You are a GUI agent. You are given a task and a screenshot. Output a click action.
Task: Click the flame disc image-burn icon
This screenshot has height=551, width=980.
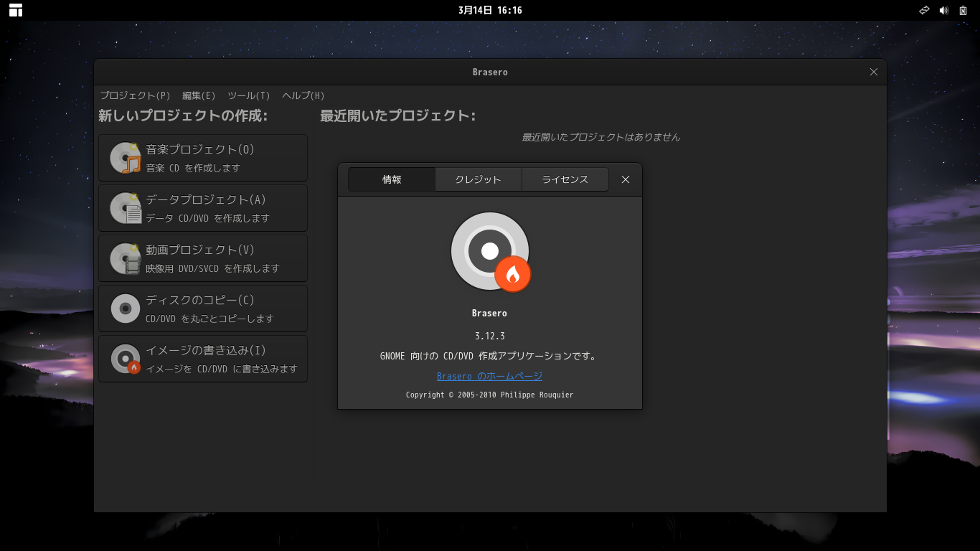pyautogui.click(x=126, y=359)
